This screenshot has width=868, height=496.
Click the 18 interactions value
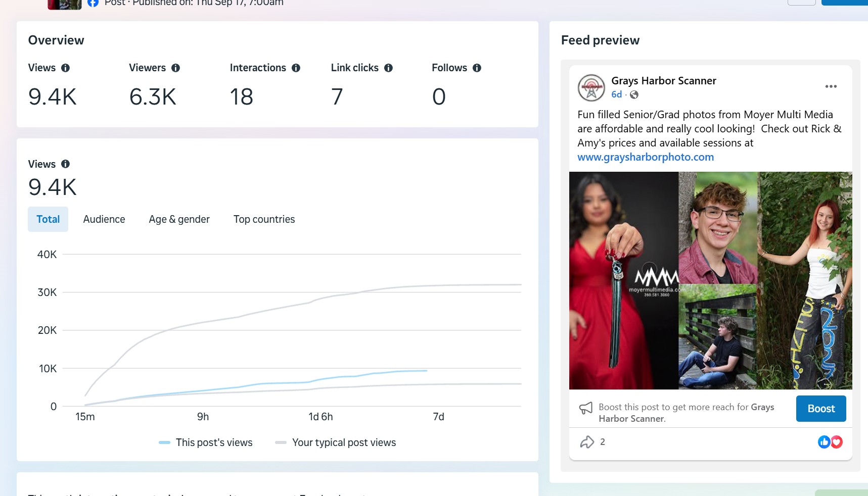[242, 96]
